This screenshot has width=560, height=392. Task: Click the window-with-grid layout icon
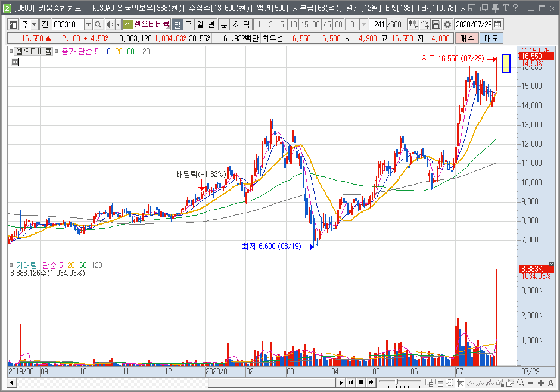tap(430, 383)
